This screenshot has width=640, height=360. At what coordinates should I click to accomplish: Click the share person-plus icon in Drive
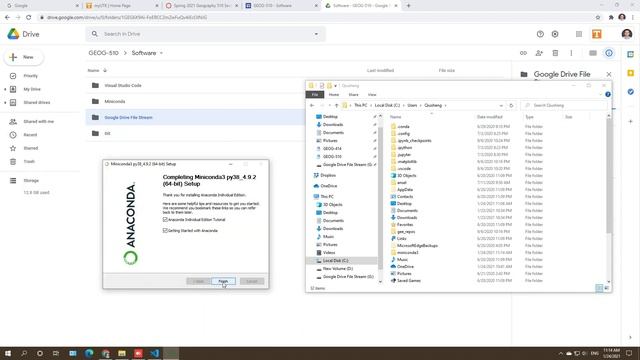(539, 53)
